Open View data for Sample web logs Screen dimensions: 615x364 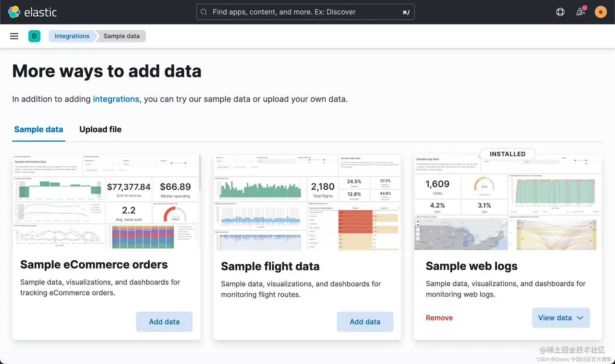click(561, 318)
